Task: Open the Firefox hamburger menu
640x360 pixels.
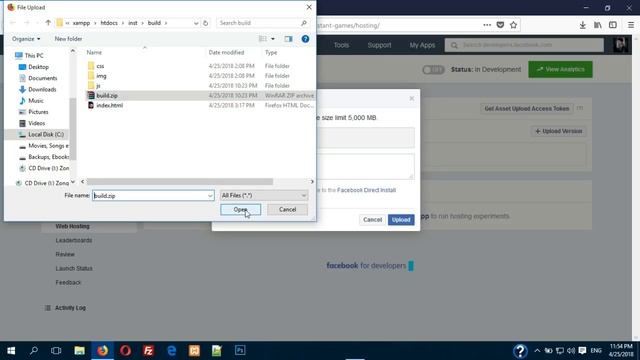Action: 631,25
